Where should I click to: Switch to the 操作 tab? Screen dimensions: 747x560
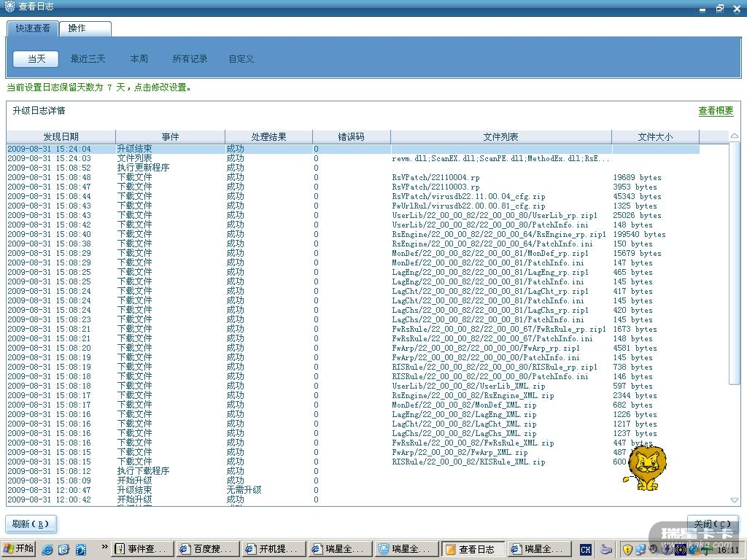pyautogui.click(x=77, y=28)
